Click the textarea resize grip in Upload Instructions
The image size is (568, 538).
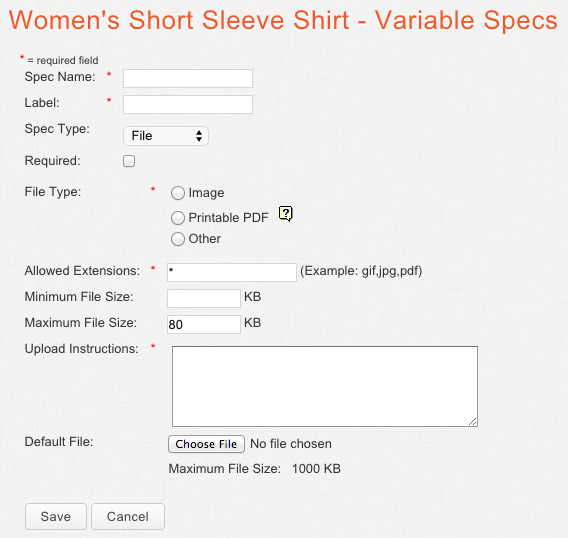(x=472, y=421)
